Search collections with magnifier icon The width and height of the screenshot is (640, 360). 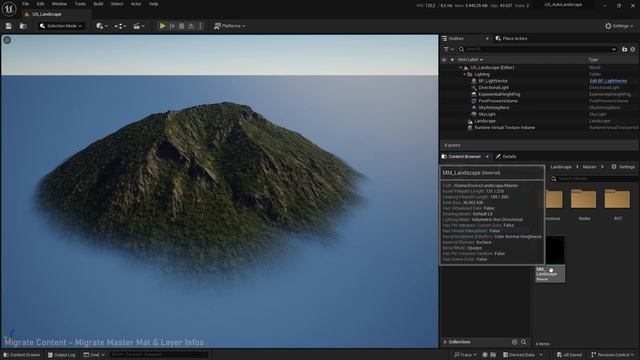[523, 342]
